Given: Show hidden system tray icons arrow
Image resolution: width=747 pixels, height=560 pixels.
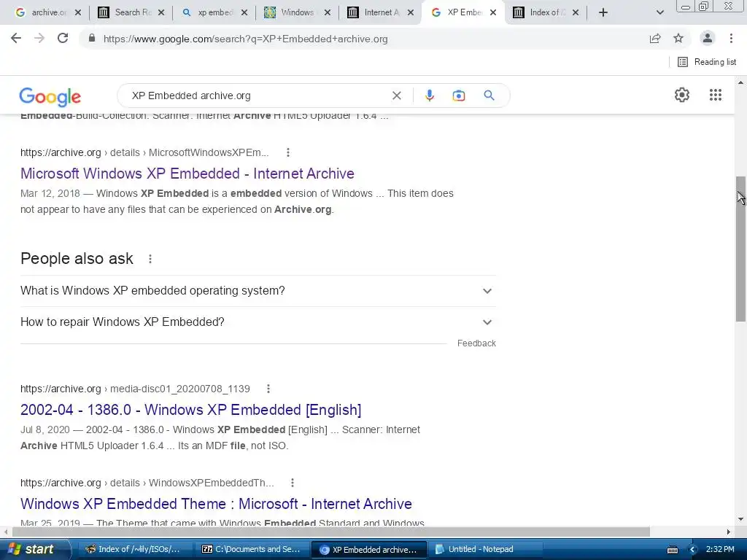Looking at the screenshot, I should 693,550.
